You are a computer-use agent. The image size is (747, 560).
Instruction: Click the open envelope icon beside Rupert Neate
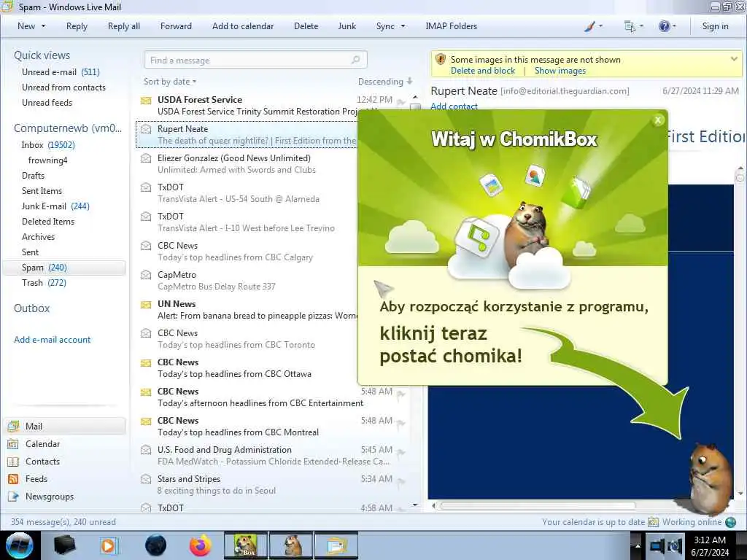pyautogui.click(x=146, y=130)
